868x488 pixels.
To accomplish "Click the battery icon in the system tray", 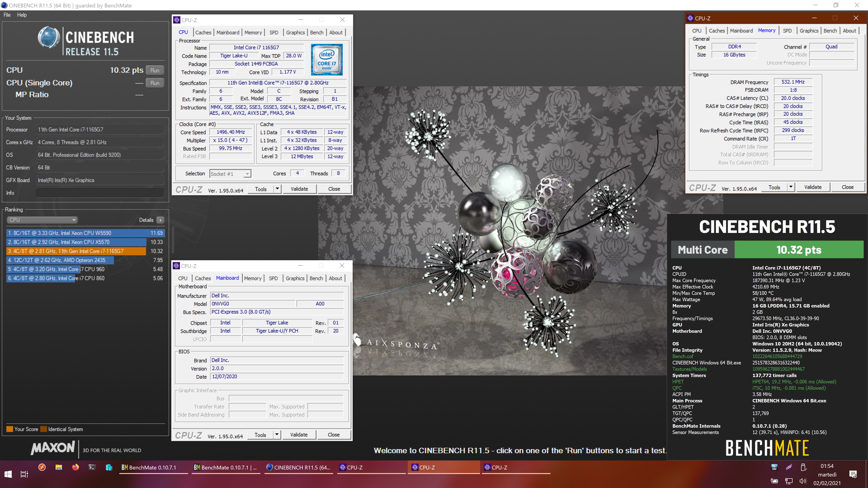I will 774,481.
